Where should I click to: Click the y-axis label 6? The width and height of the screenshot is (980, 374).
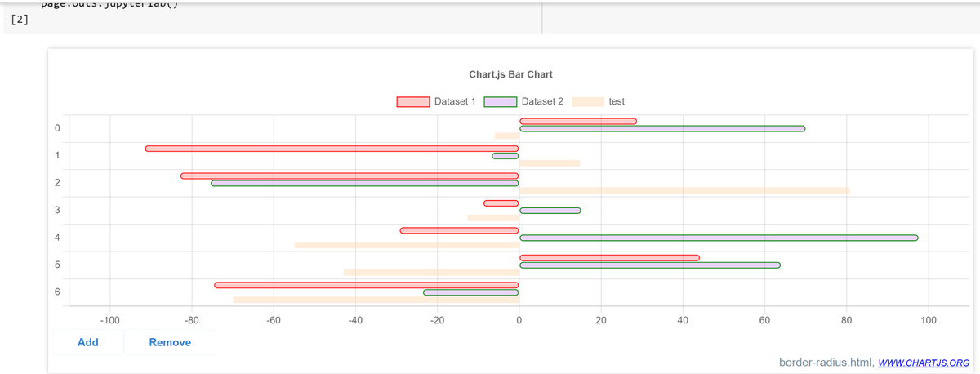[x=57, y=292]
